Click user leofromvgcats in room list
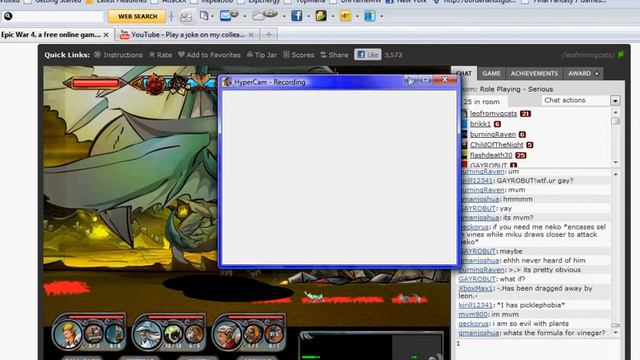Image resolution: width=640 pixels, height=360 pixels. click(x=493, y=113)
